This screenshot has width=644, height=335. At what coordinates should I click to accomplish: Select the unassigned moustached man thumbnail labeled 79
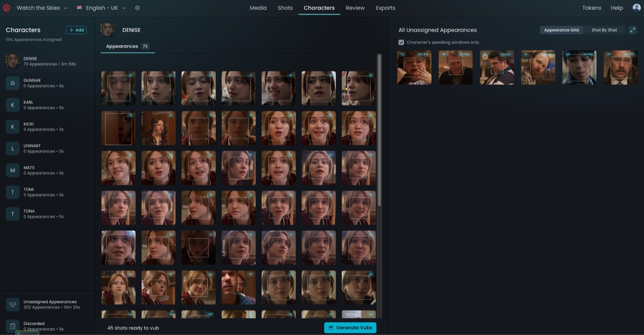click(x=621, y=68)
